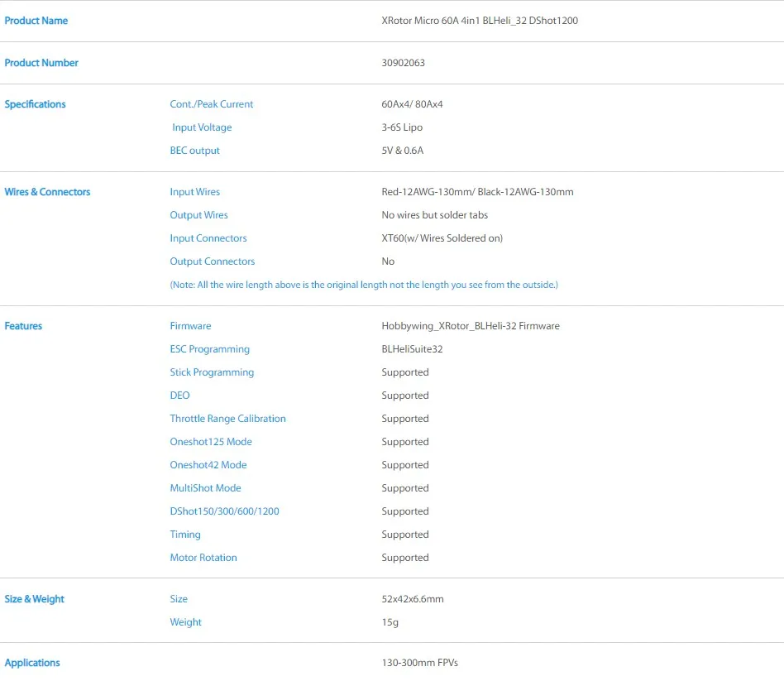
Task: Select Supported in Oneshot42 Mode row
Action: coord(405,465)
